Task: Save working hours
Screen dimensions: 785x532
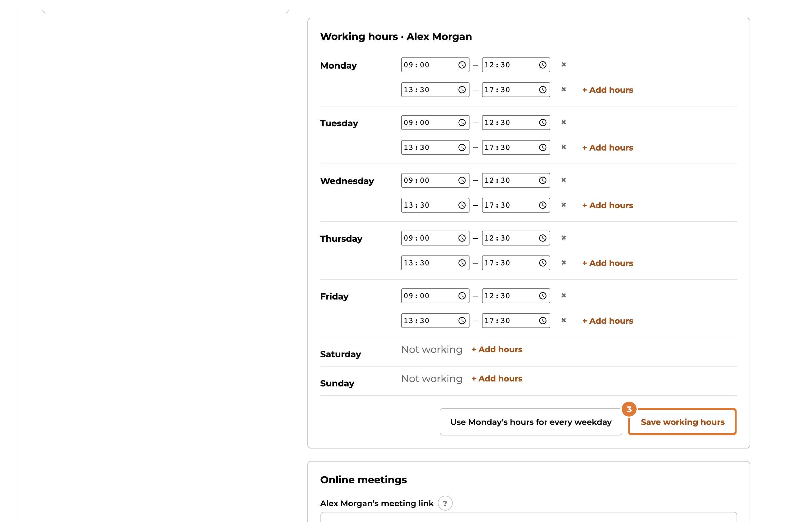Action: click(682, 422)
